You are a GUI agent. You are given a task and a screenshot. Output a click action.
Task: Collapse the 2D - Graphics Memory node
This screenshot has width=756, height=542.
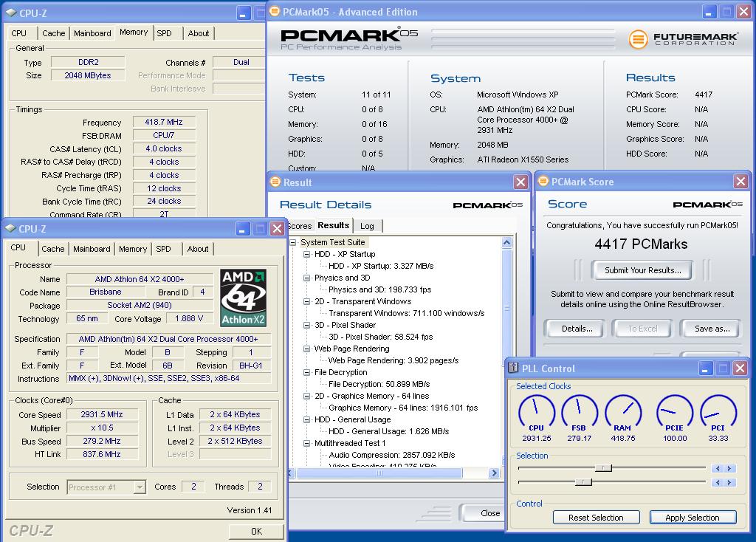tap(306, 396)
